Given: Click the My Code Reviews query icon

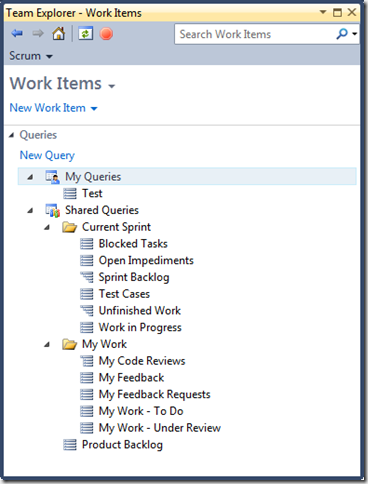Looking at the screenshot, I should (x=87, y=361).
